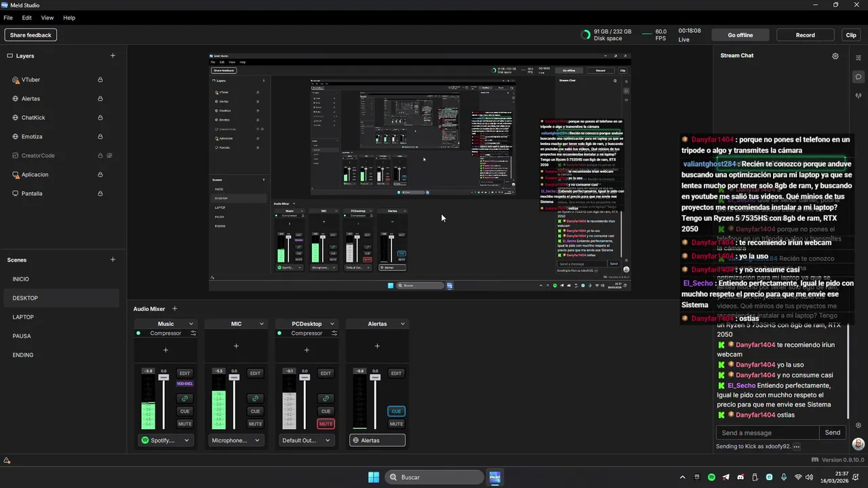
Task: Expand the PCDesktop track header dropdown
Action: [332, 324]
